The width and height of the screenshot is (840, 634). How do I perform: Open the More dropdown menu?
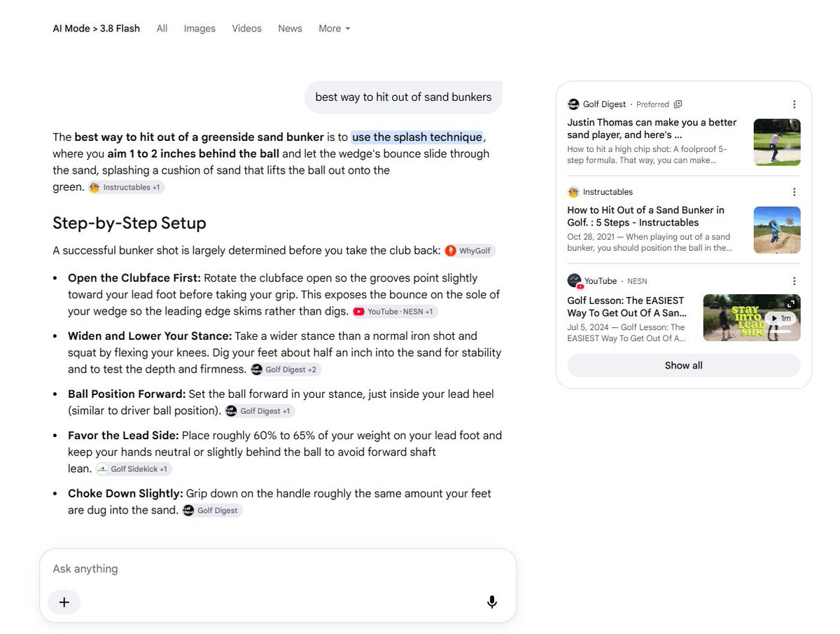(334, 29)
